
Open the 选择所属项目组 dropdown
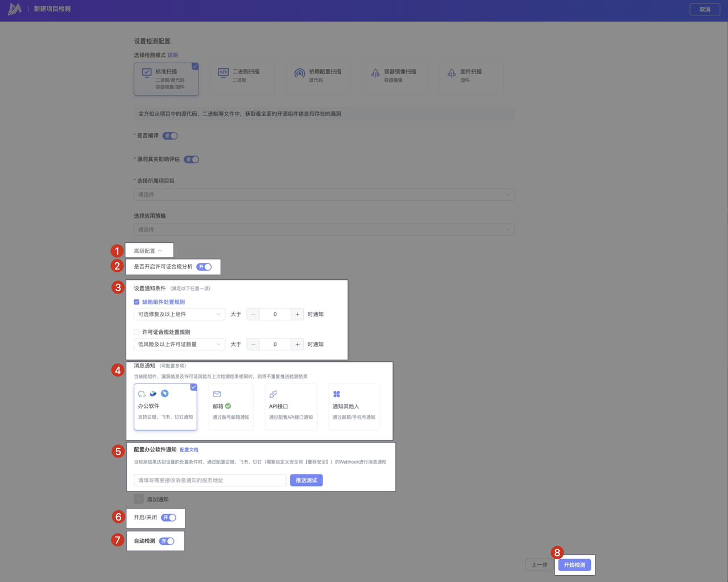[324, 195]
